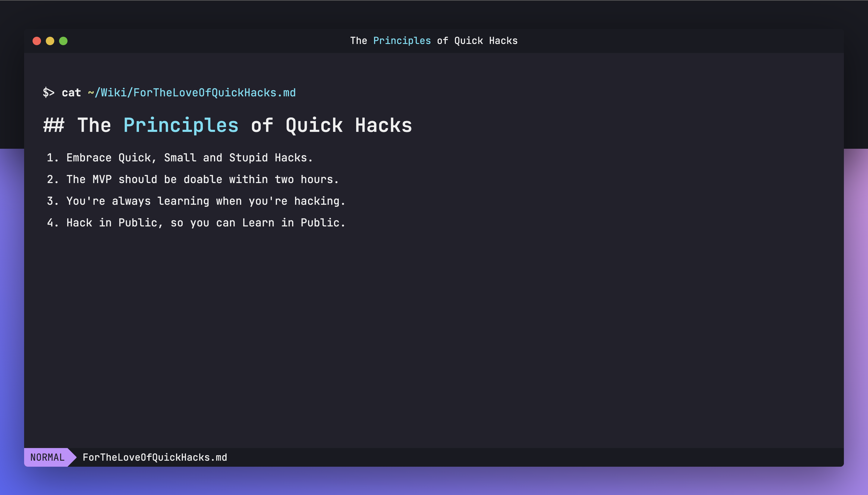This screenshot has width=868, height=495.
Task: Click the NORMAL mode indicator badge
Action: click(47, 457)
